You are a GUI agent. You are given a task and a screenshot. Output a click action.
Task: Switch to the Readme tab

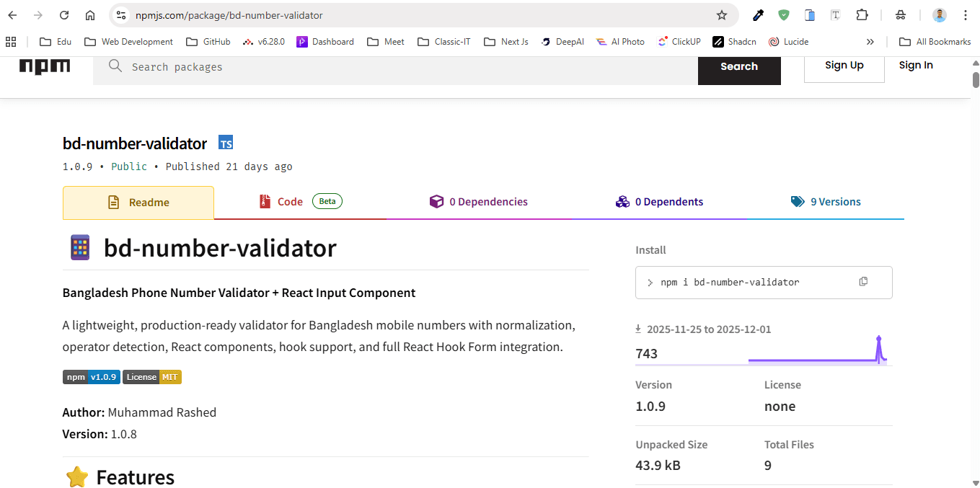(x=138, y=203)
